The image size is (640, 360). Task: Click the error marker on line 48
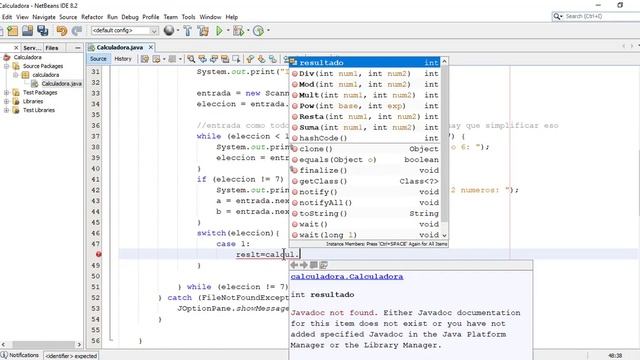pos(98,254)
